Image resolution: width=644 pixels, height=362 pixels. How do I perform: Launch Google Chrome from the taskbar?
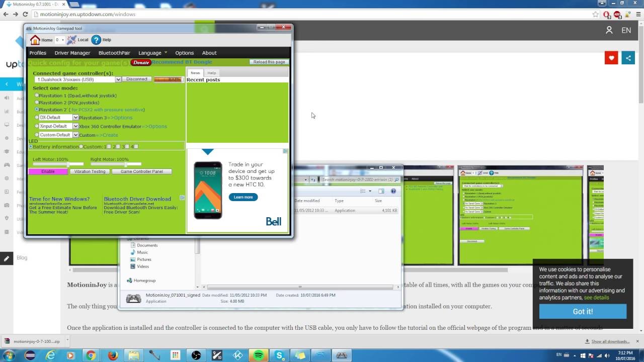pyautogui.click(x=91, y=355)
